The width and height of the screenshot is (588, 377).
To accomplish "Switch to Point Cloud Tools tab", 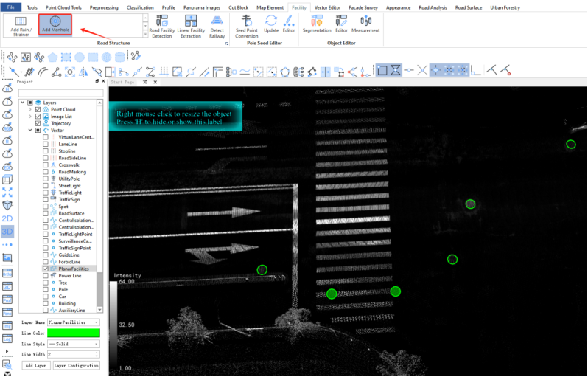I will point(63,7).
